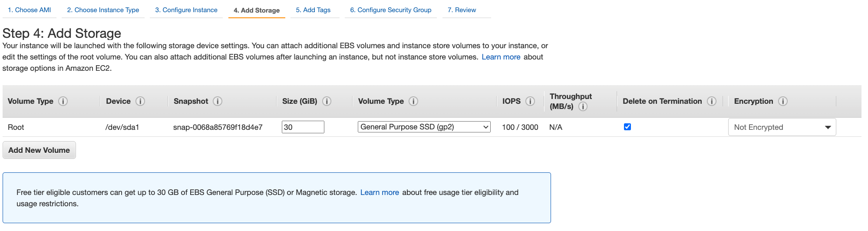Show info tooltip for Device column
Viewport: 868px width, 231px height.
click(140, 101)
